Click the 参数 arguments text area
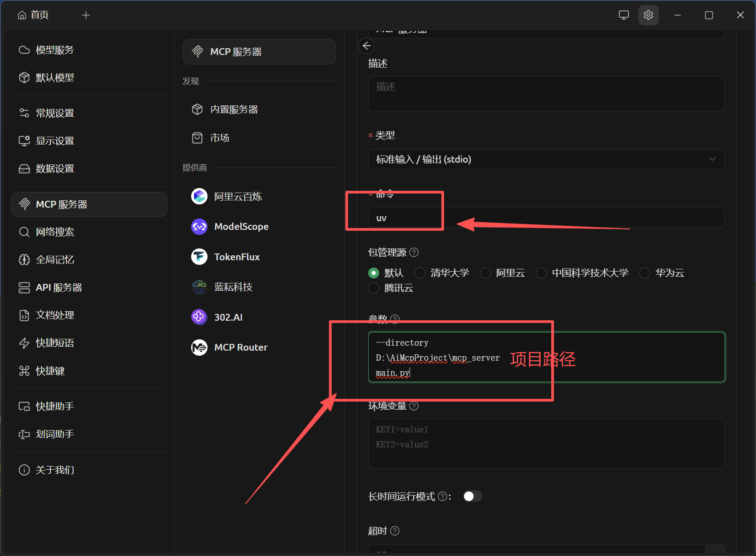The width and height of the screenshot is (756, 556). (x=546, y=357)
